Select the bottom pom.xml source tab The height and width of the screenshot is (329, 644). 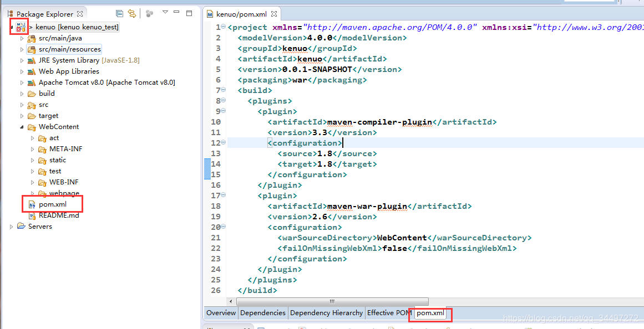pyautogui.click(x=430, y=313)
